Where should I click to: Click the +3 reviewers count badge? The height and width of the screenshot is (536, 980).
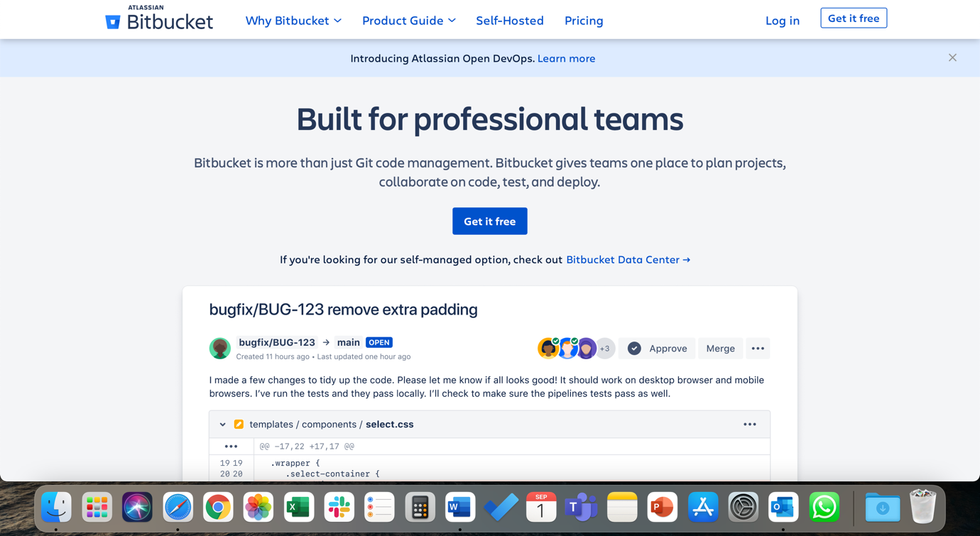pyautogui.click(x=605, y=348)
